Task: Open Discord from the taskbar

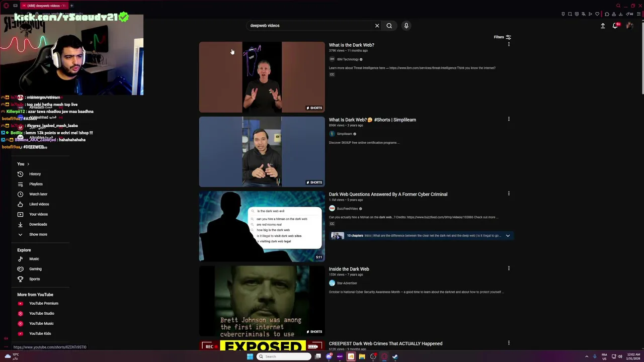Action: point(329,356)
